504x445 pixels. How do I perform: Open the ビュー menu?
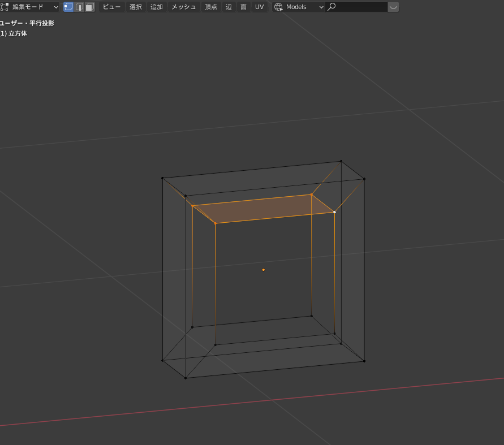[112, 7]
